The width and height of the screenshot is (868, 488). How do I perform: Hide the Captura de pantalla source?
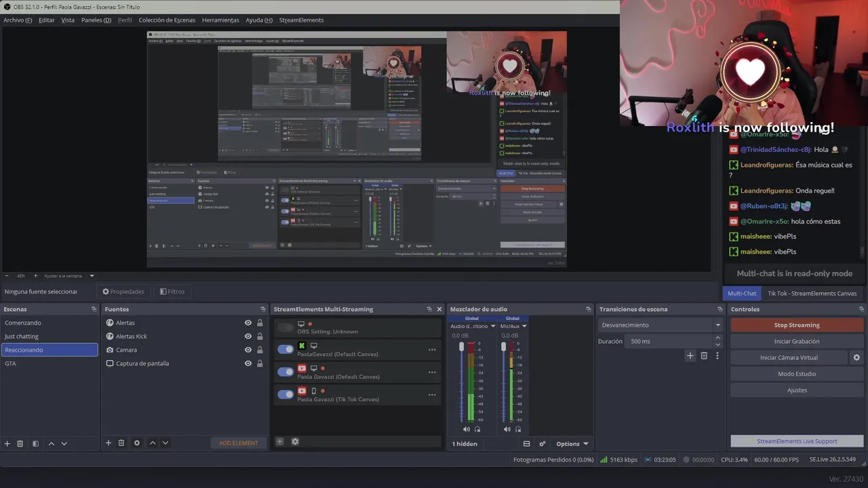(248, 363)
